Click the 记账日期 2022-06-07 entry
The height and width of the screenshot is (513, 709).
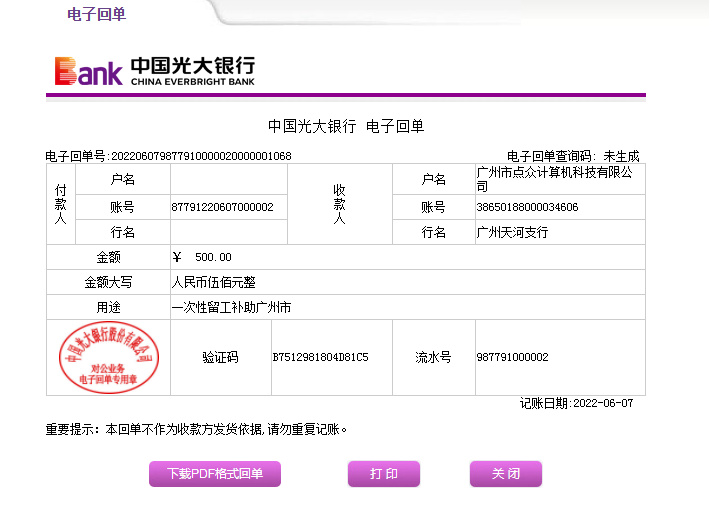click(x=577, y=403)
